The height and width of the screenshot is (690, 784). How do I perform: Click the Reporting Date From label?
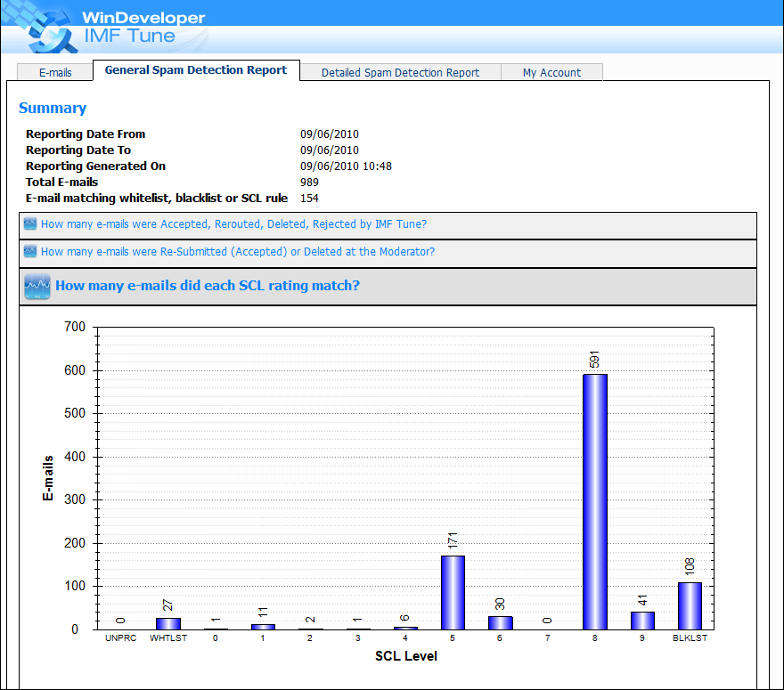tap(86, 134)
